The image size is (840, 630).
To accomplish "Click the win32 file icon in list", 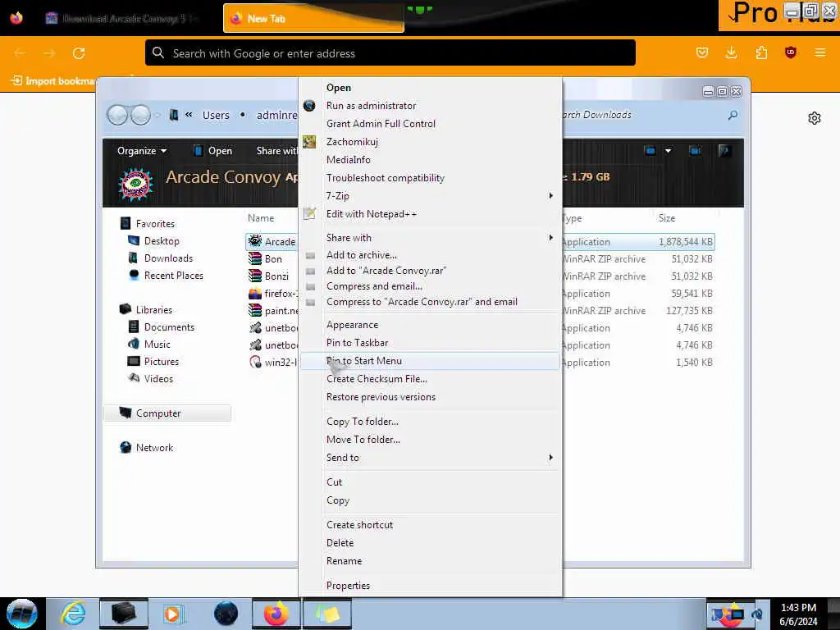I will pyautogui.click(x=255, y=362).
